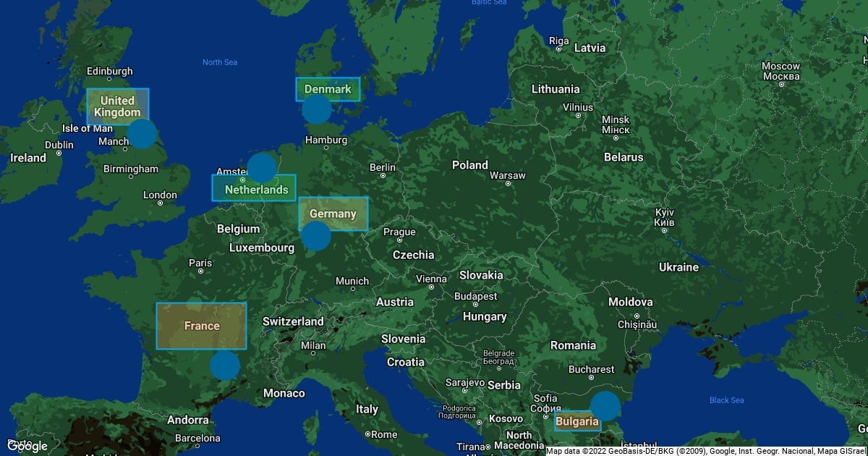
Task: Click the Ukraine country label
Action: (x=679, y=267)
